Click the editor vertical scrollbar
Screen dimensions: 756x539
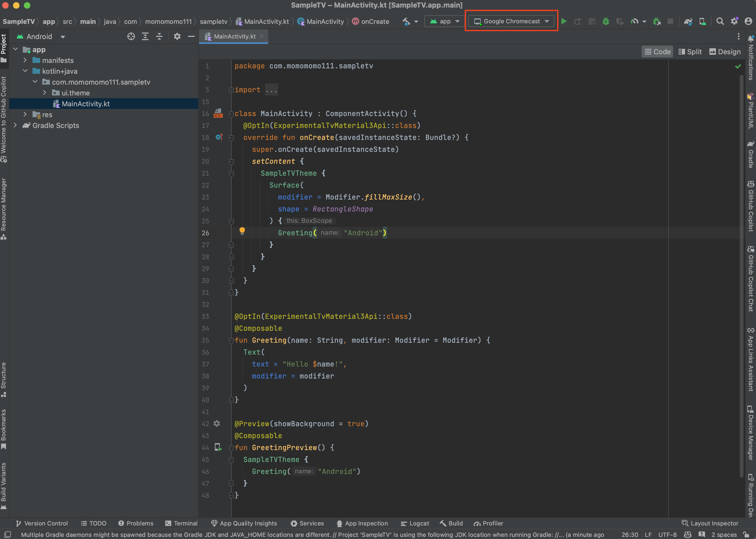coord(741,265)
